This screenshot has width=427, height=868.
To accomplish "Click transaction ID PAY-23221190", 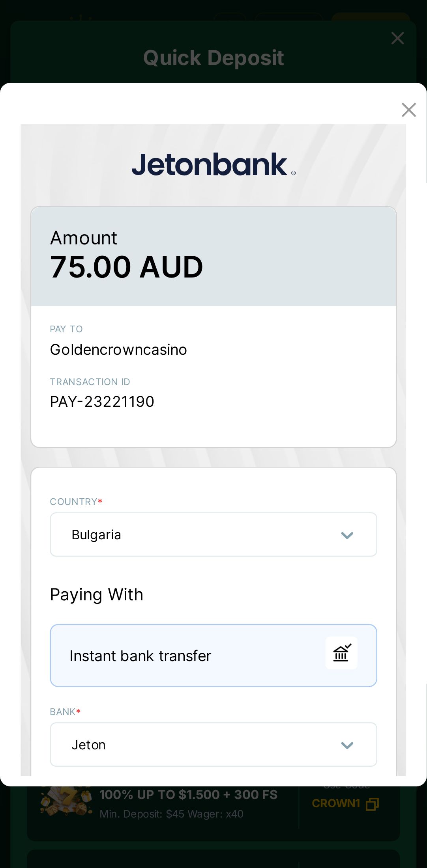I will pyautogui.click(x=102, y=402).
